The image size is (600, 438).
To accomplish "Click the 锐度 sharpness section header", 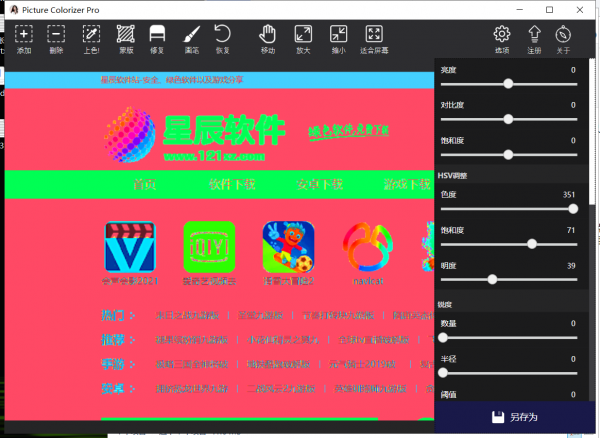I will click(445, 304).
